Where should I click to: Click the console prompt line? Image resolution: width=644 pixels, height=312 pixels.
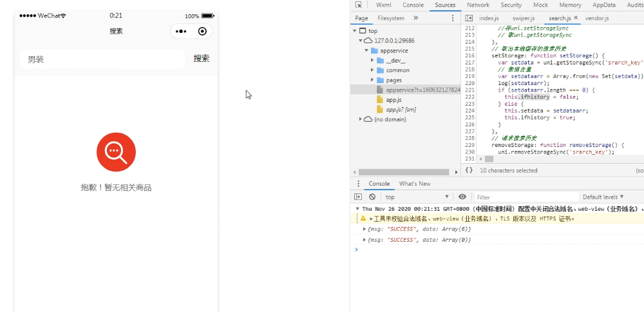[497, 249]
